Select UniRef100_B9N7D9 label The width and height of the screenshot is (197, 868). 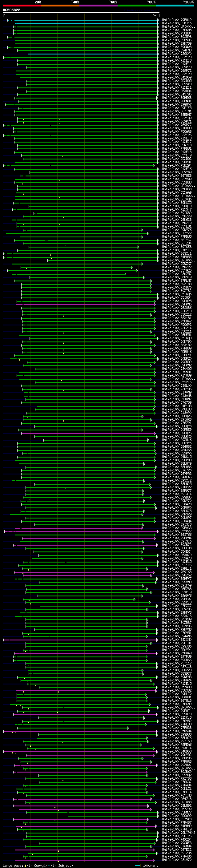coord(177,43)
